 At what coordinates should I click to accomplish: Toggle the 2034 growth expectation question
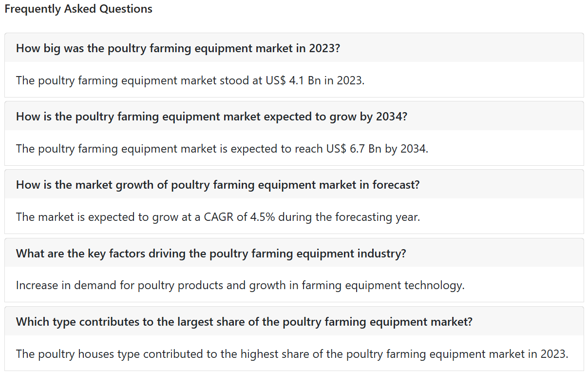211,117
